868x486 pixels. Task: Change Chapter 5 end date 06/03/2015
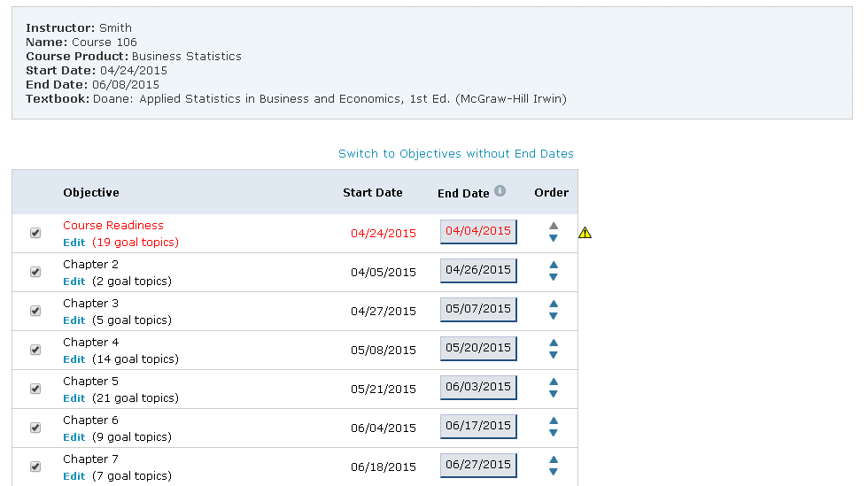point(478,387)
